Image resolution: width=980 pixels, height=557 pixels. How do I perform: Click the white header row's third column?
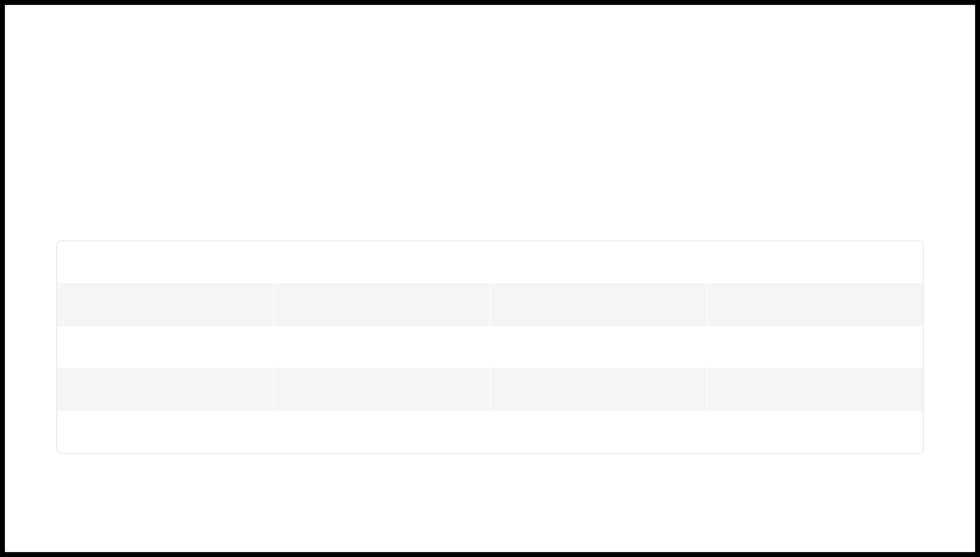pos(598,262)
